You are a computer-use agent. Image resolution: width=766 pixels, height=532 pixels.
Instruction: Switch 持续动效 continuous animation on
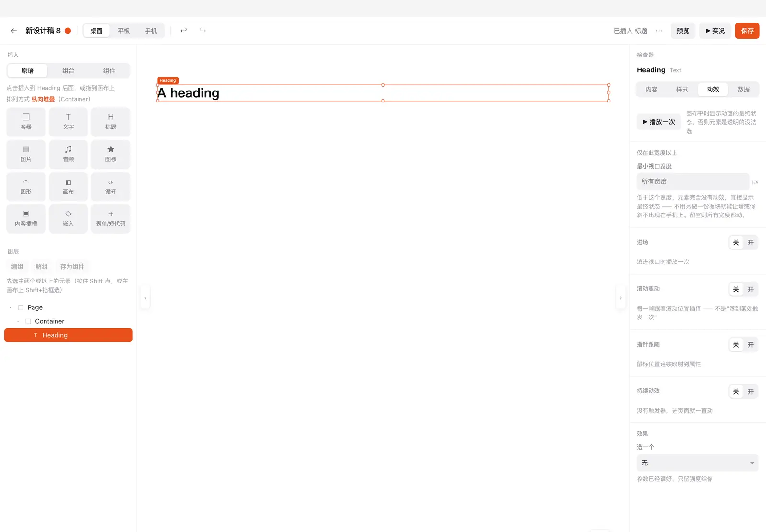751,392
